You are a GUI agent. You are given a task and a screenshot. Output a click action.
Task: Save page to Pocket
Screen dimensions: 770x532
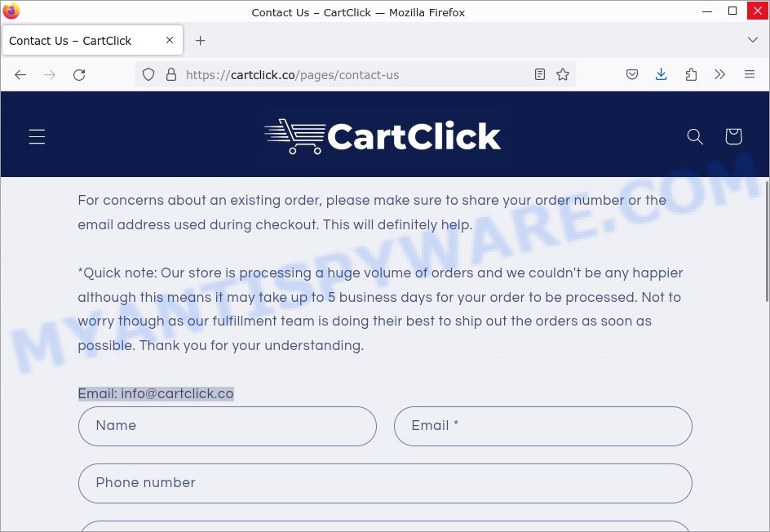click(x=632, y=75)
